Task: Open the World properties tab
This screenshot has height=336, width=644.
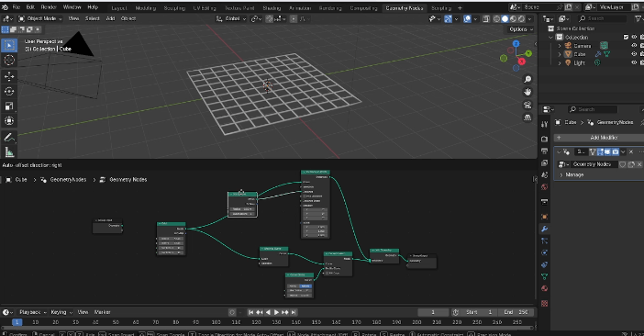Action: pyautogui.click(x=545, y=187)
